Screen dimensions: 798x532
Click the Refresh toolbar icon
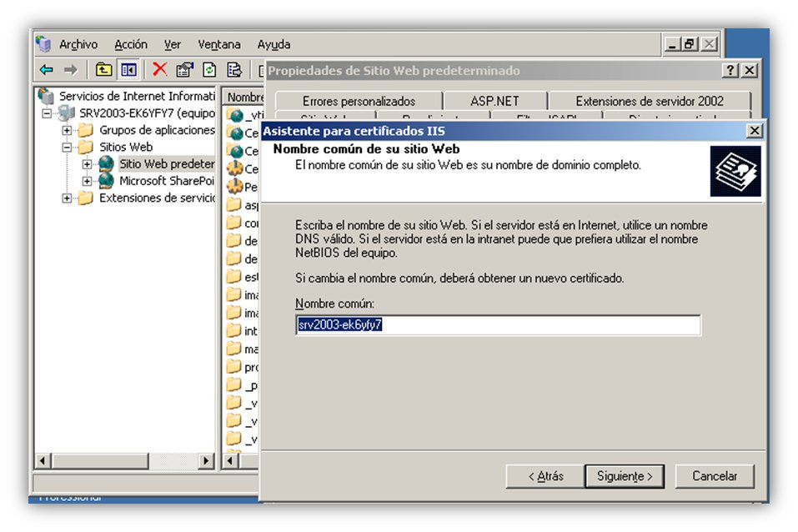tap(209, 70)
